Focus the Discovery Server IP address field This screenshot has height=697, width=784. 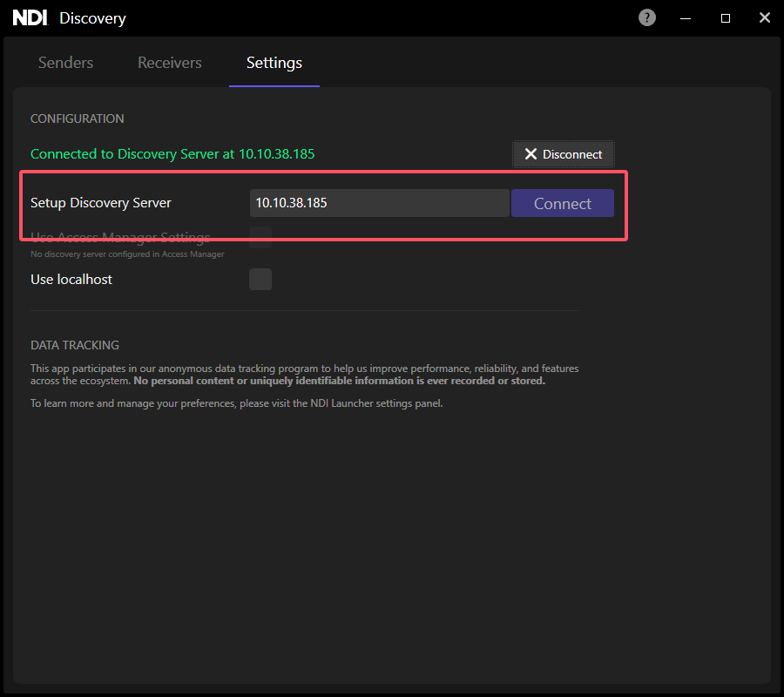coord(379,203)
